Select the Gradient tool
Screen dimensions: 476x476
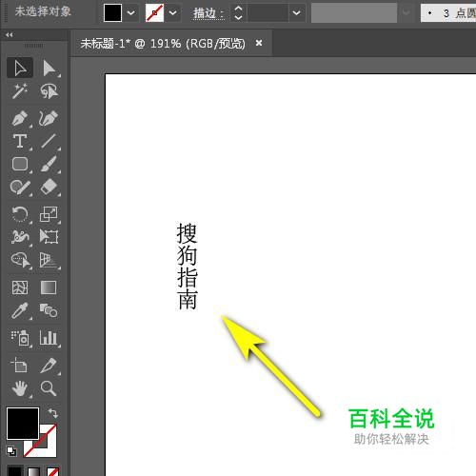49,288
